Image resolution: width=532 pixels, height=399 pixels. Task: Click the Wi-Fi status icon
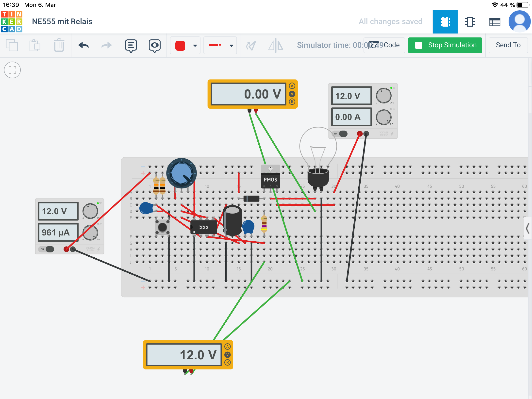coord(494,5)
